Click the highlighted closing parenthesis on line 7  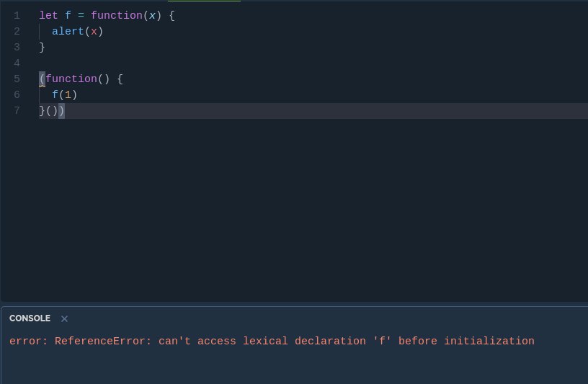click(61, 111)
